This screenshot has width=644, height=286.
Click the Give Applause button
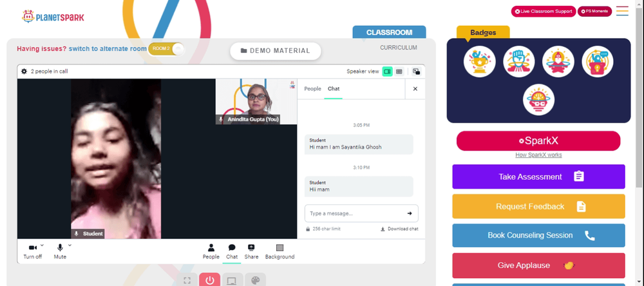click(538, 265)
